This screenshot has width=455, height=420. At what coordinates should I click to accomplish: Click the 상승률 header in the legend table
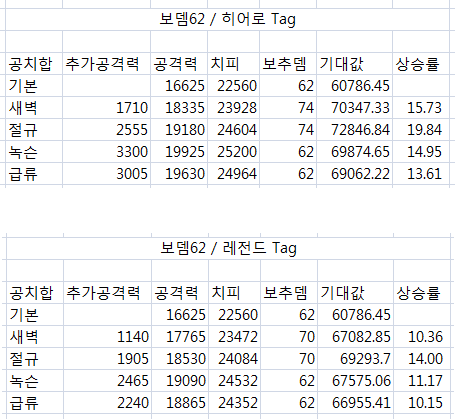[422, 292]
